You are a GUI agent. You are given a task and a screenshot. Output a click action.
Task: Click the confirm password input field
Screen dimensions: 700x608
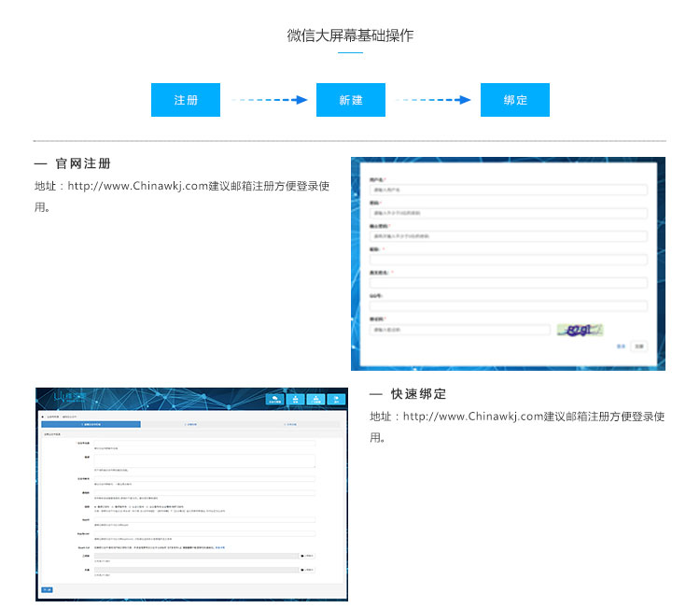[508, 236]
